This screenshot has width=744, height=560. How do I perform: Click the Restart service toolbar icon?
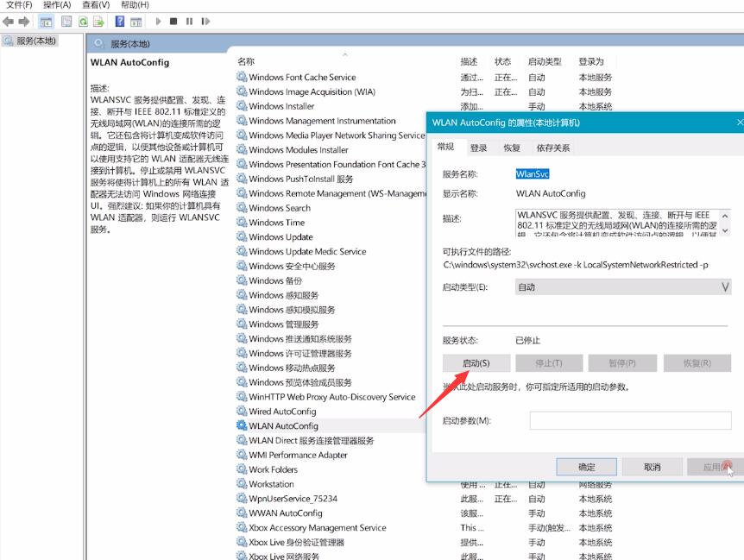click(x=205, y=22)
